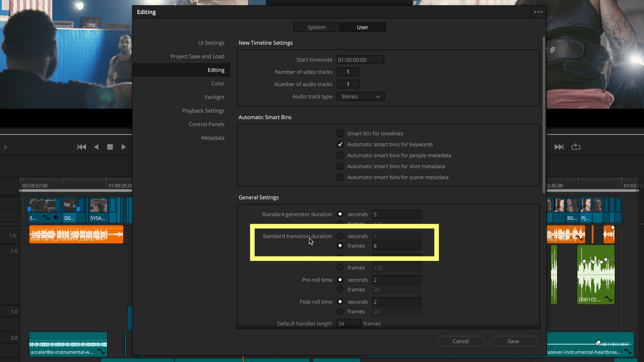The height and width of the screenshot is (362, 644).
Task: Switch to the System settings tab
Action: click(x=316, y=27)
